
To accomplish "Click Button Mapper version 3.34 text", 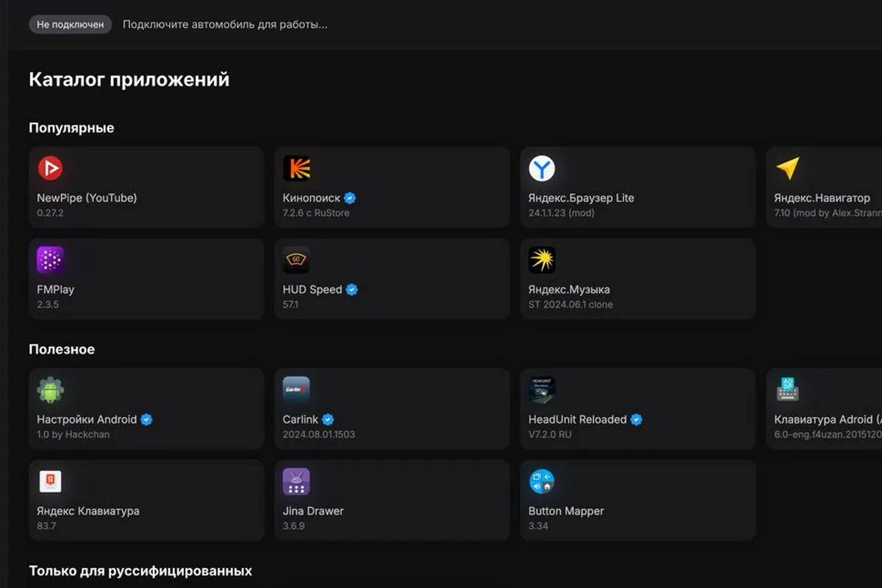I will (x=539, y=526).
